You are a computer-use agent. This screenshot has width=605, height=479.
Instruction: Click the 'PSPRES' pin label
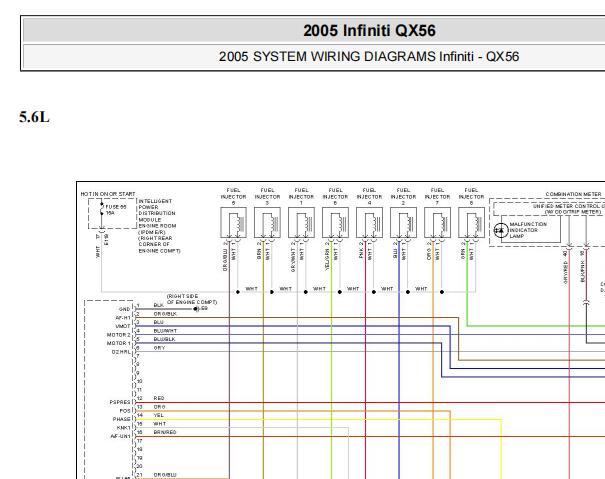(120, 402)
